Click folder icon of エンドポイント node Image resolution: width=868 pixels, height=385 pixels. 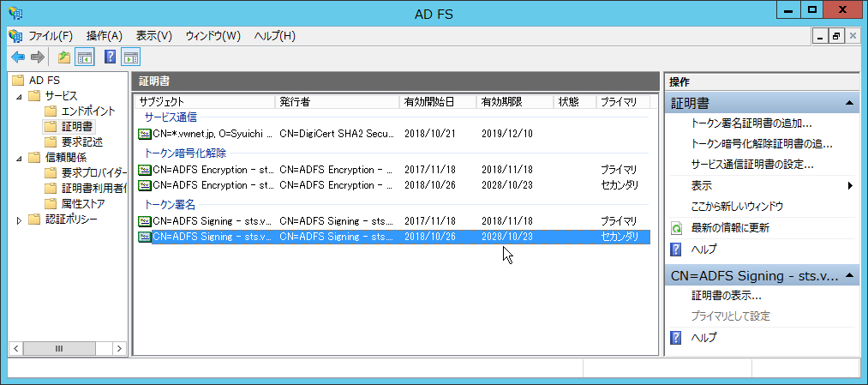(51, 111)
